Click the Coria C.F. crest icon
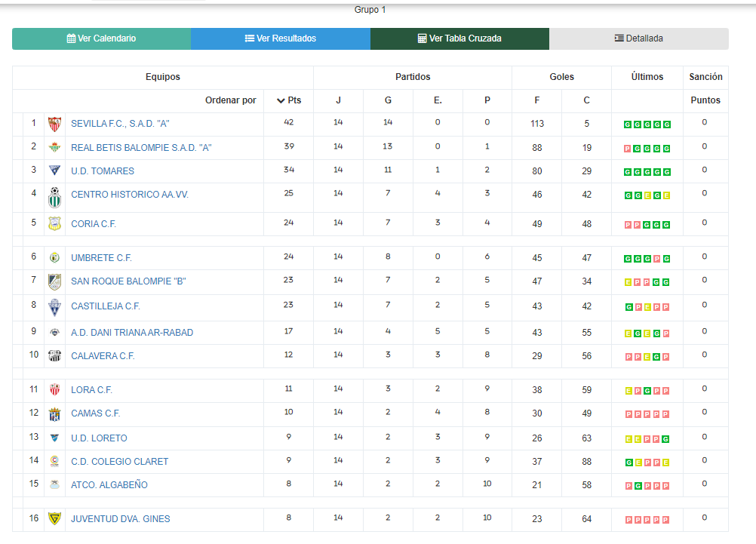 point(55,224)
